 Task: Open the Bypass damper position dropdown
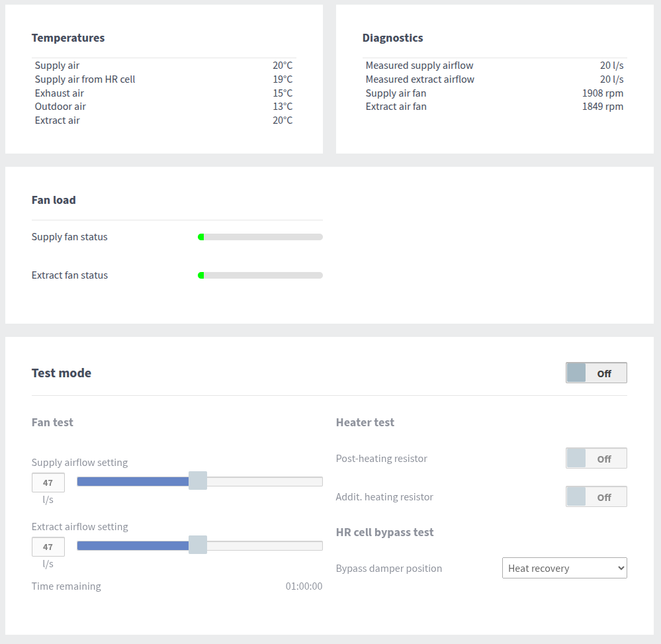[x=564, y=568]
